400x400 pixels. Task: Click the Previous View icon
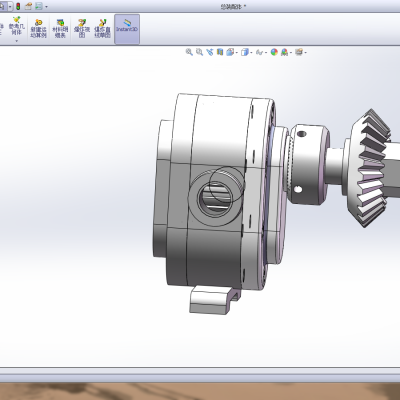pos(210,52)
